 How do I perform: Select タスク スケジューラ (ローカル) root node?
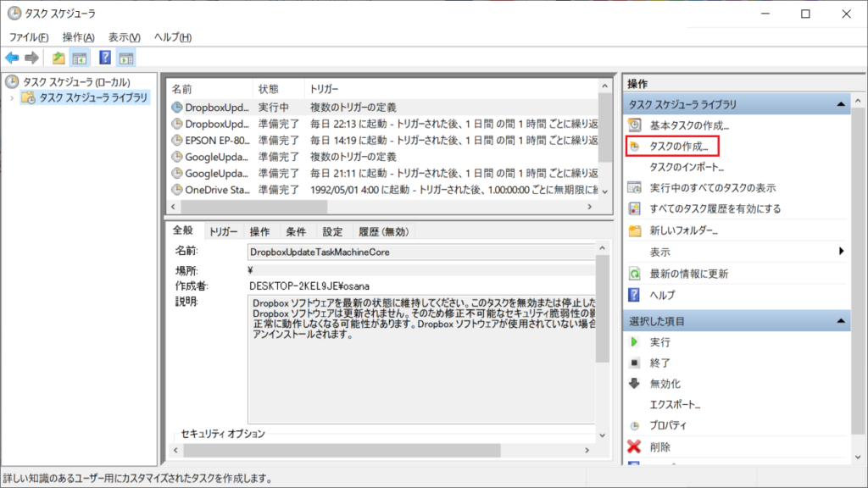point(75,82)
